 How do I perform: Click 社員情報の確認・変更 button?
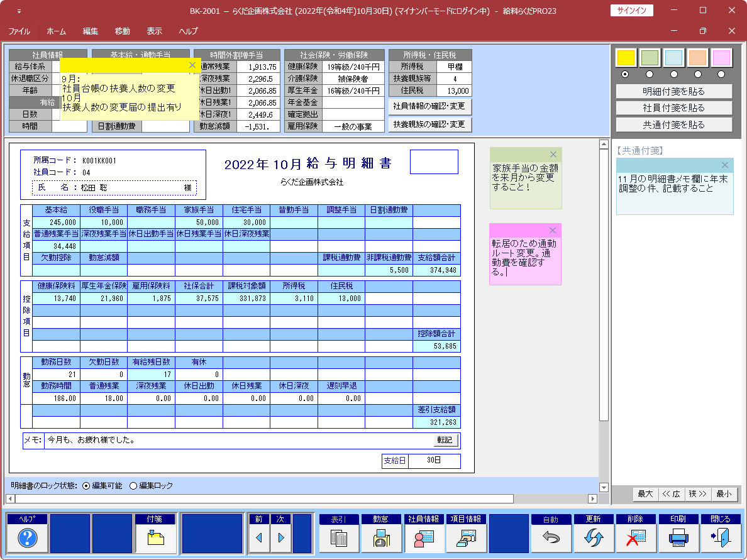[429, 106]
